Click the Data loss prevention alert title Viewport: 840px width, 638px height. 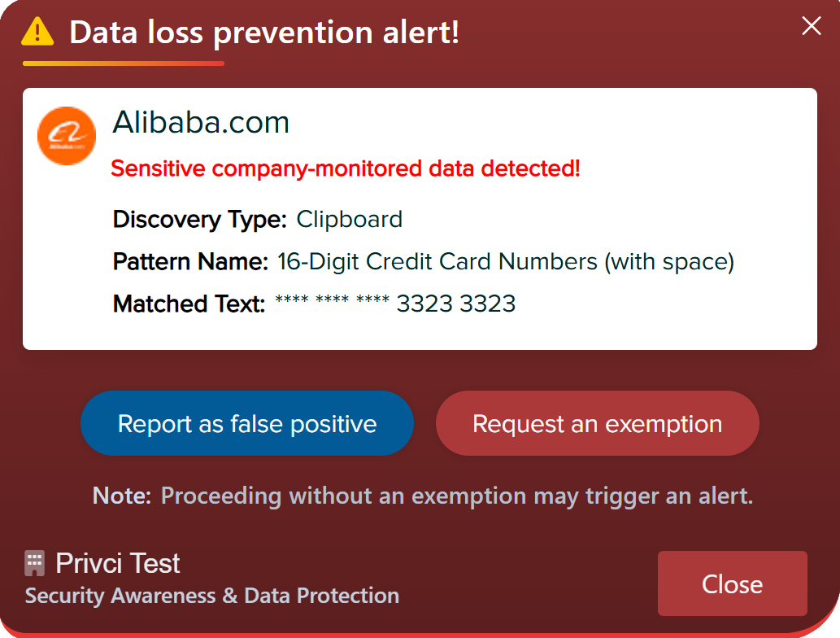click(x=264, y=33)
